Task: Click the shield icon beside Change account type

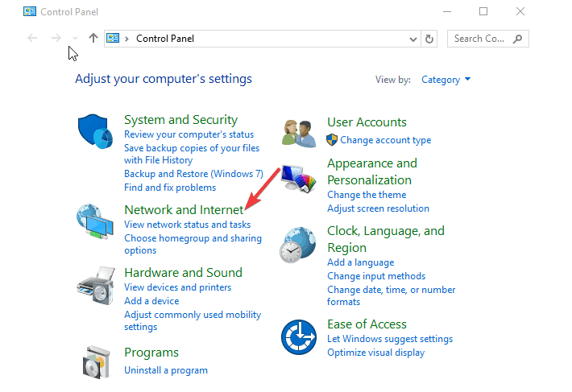Action: (332, 140)
